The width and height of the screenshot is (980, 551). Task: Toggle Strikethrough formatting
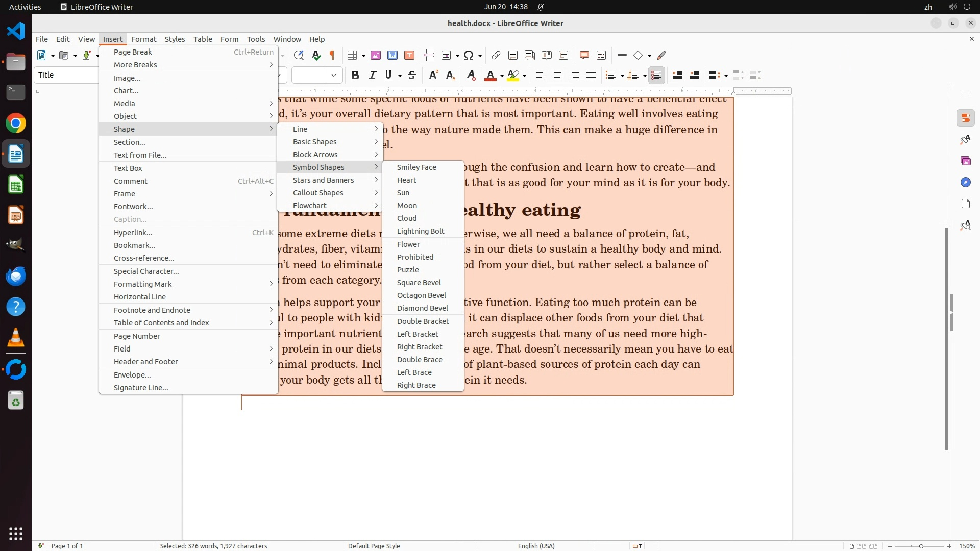coord(412,76)
